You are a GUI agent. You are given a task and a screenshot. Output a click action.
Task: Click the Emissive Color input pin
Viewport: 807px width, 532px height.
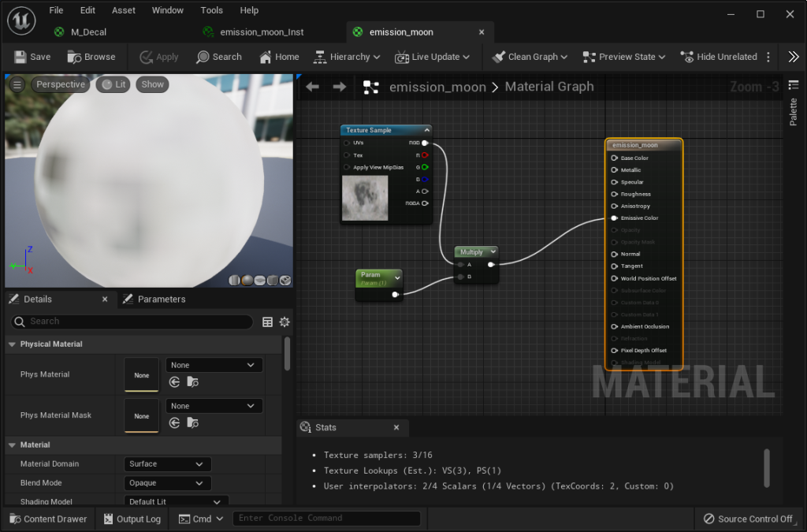pos(614,218)
